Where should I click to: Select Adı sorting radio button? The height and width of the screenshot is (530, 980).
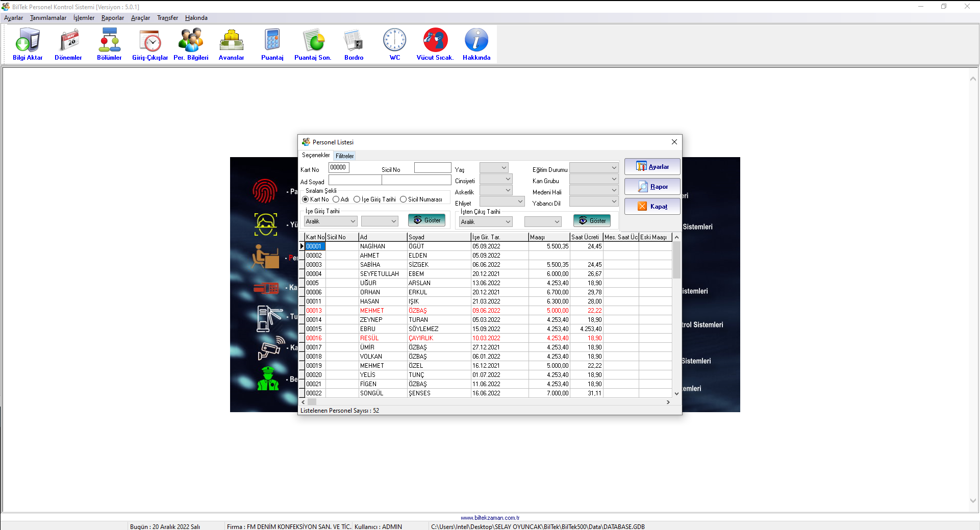point(336,199)
